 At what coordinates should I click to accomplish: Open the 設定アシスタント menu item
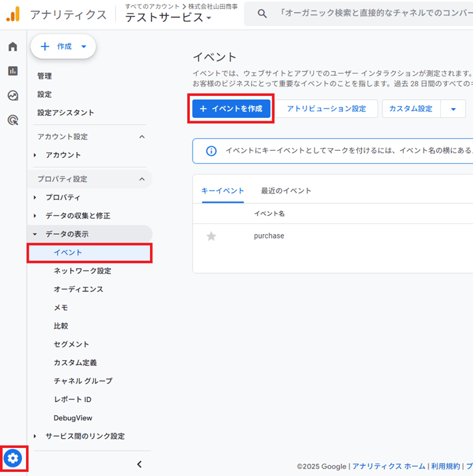click(x=66, y=113)
